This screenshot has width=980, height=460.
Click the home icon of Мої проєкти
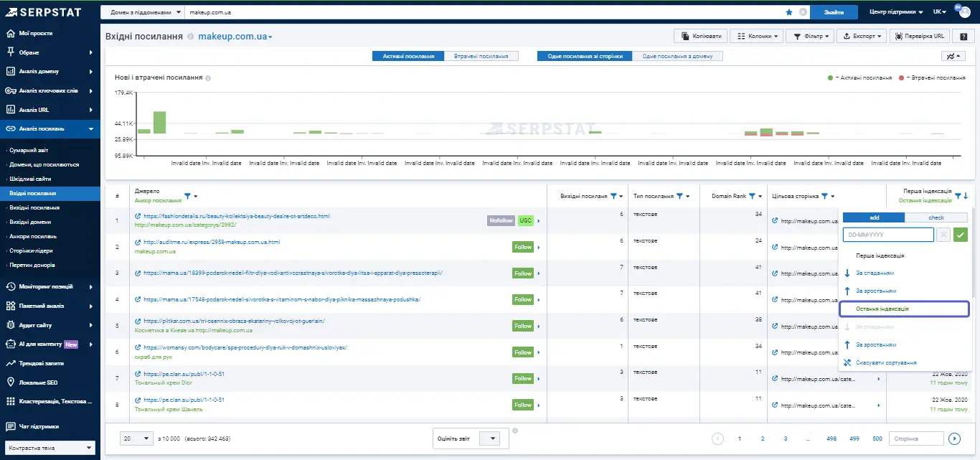click(x=11, y=33)
